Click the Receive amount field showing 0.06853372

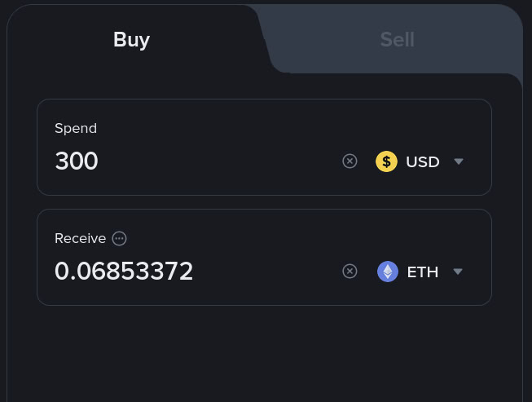(124, 272)
